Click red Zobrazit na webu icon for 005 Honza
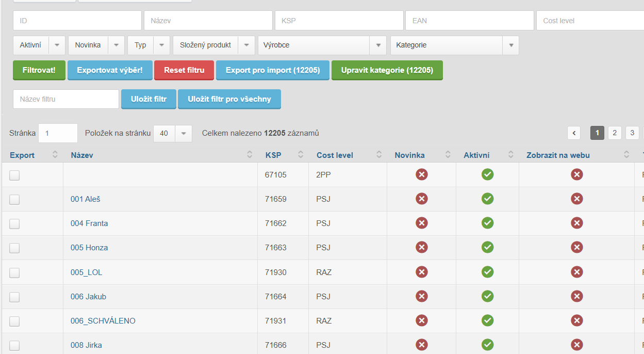 point(577,247)
